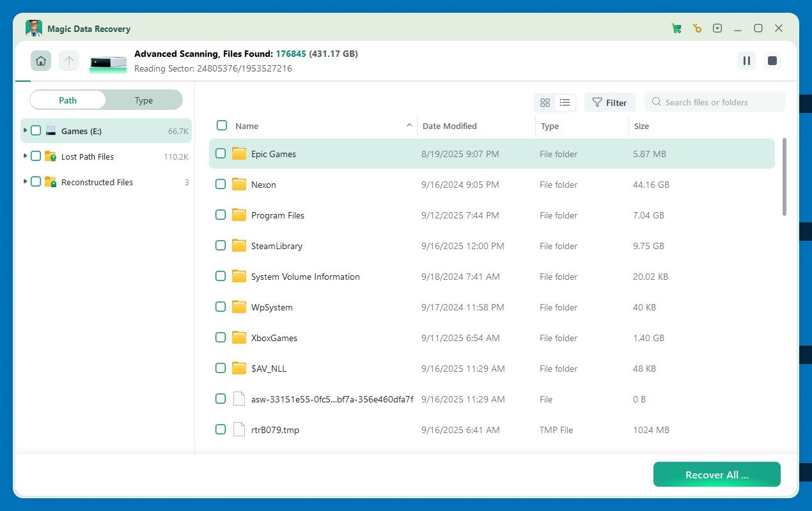Expand the Reconstructed Files node
The height and width of the screenshot is (511, 812).
(27, 182)
